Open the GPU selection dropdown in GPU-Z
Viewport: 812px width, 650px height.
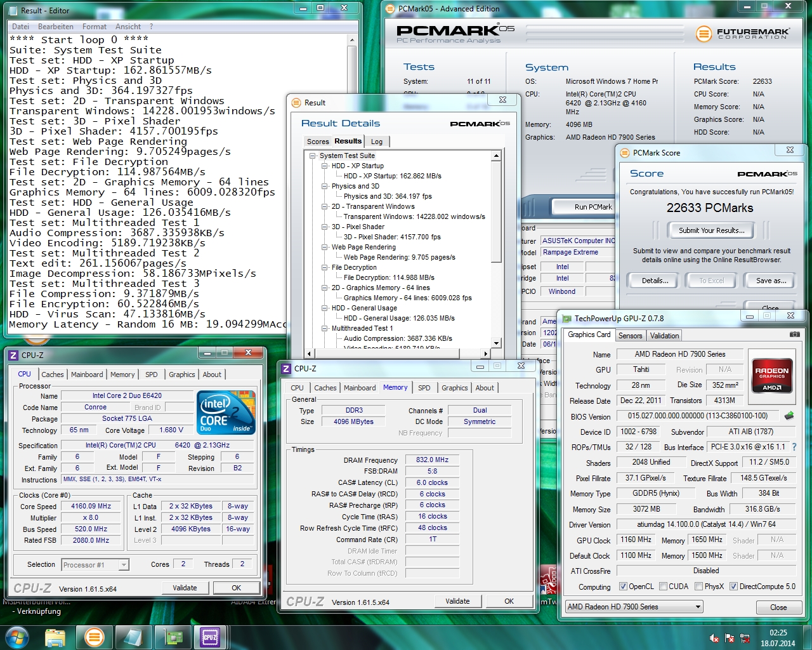pyautogui.click(x=634, y=607)
